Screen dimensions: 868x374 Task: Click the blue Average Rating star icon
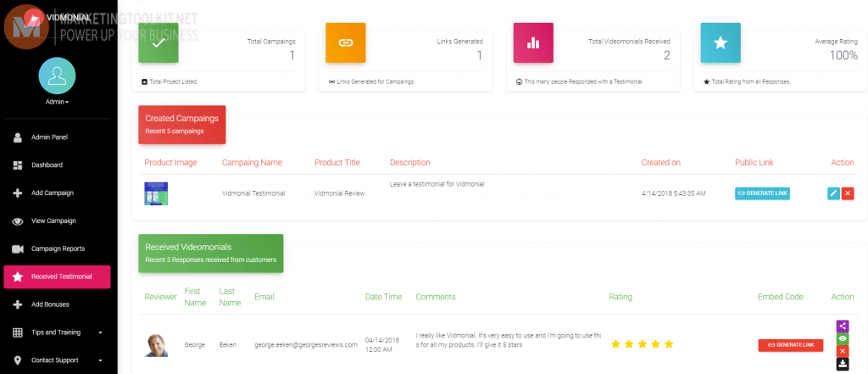(x=720, y=42)
